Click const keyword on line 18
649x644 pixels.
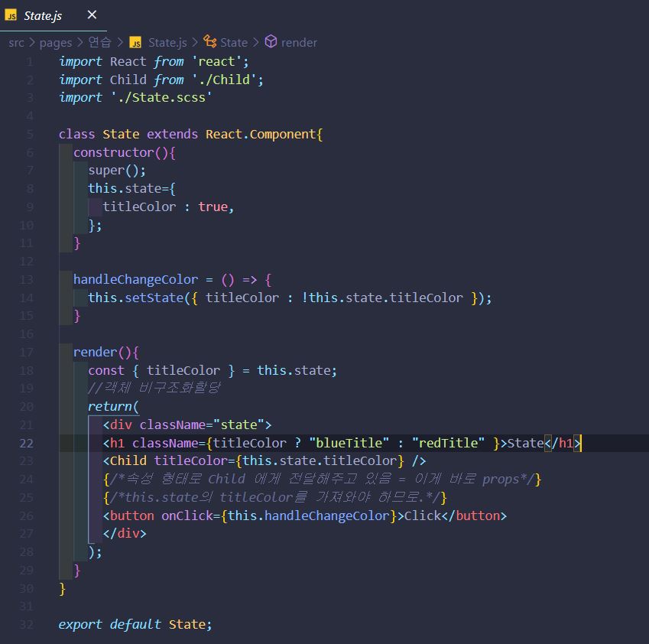[x=106, y=370]
